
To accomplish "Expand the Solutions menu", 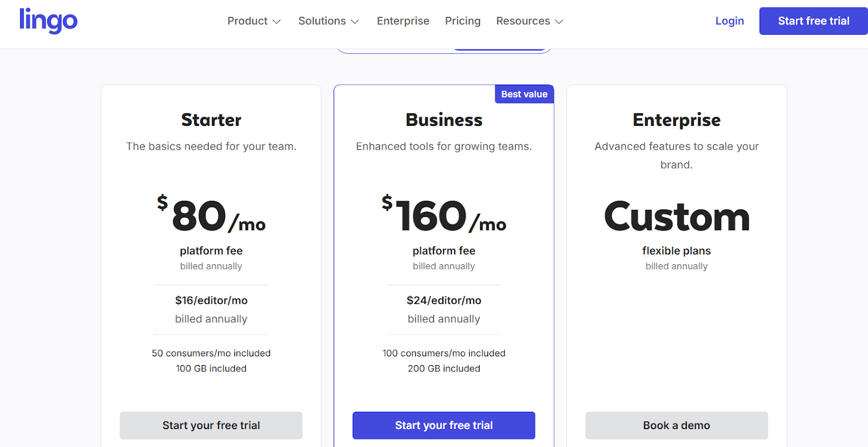I will (328, 21).
